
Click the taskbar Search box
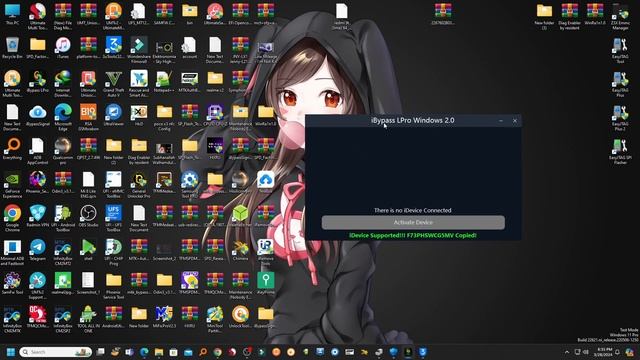tap(56, 352)
